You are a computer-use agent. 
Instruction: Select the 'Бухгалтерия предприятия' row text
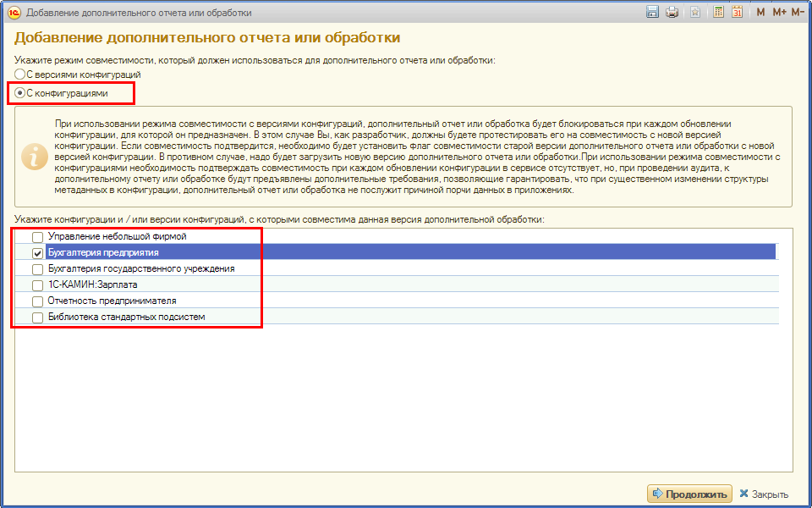coord(103,252)
